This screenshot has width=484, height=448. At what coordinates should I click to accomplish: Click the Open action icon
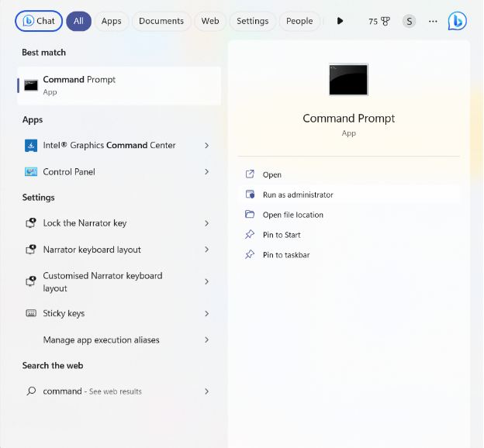250,174
